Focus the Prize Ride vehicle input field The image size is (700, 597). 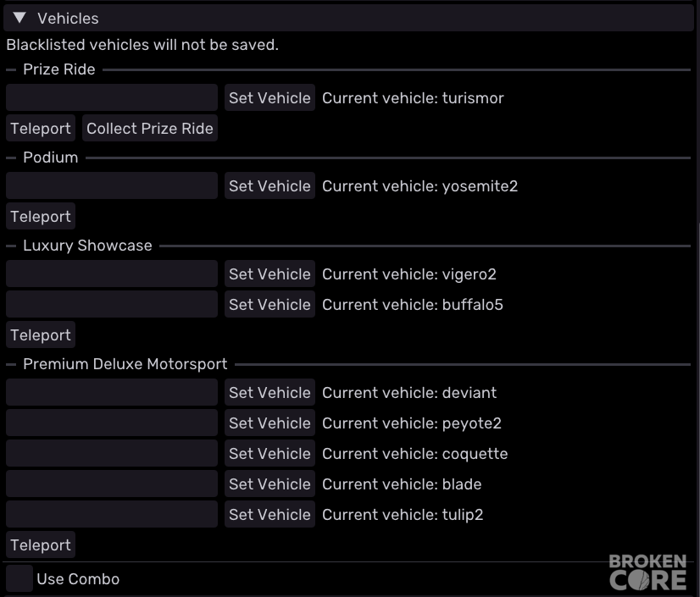(112, 97)
